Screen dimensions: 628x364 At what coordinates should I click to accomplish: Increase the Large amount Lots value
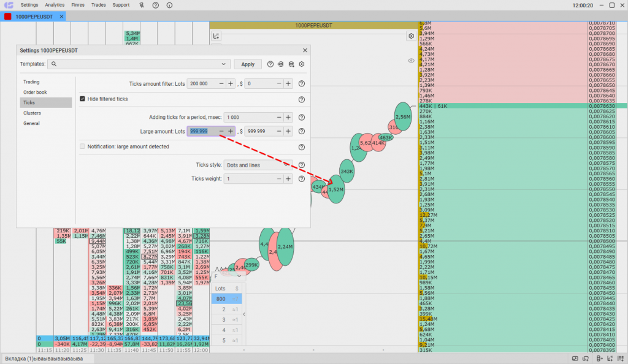click(231, 131)
